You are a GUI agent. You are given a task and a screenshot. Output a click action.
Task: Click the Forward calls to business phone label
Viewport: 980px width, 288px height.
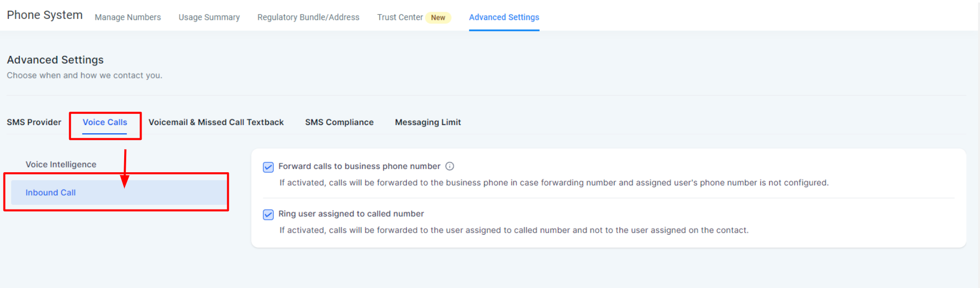(x=359, y=166)
